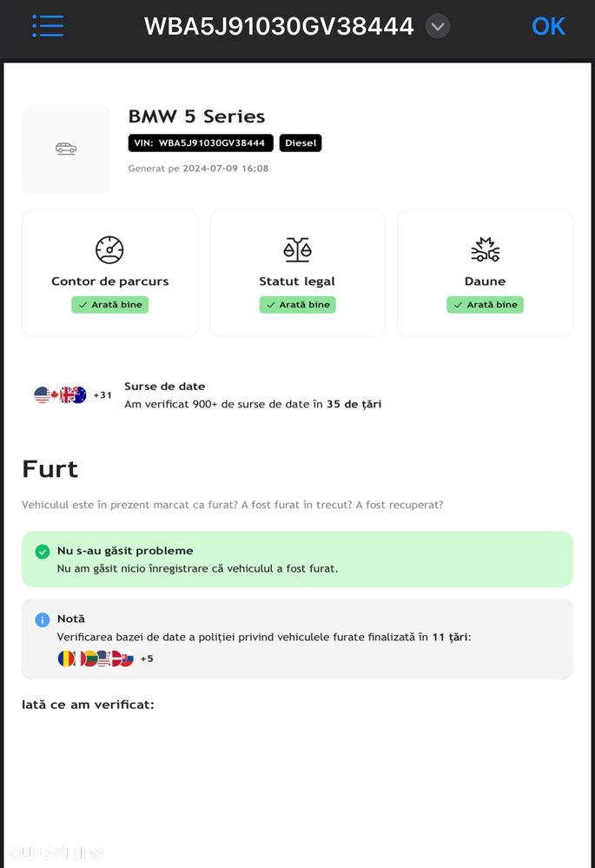The image size is (595, 868).
Task: Click the green badge under Contor de parcurs
Action: click(109, 305)
